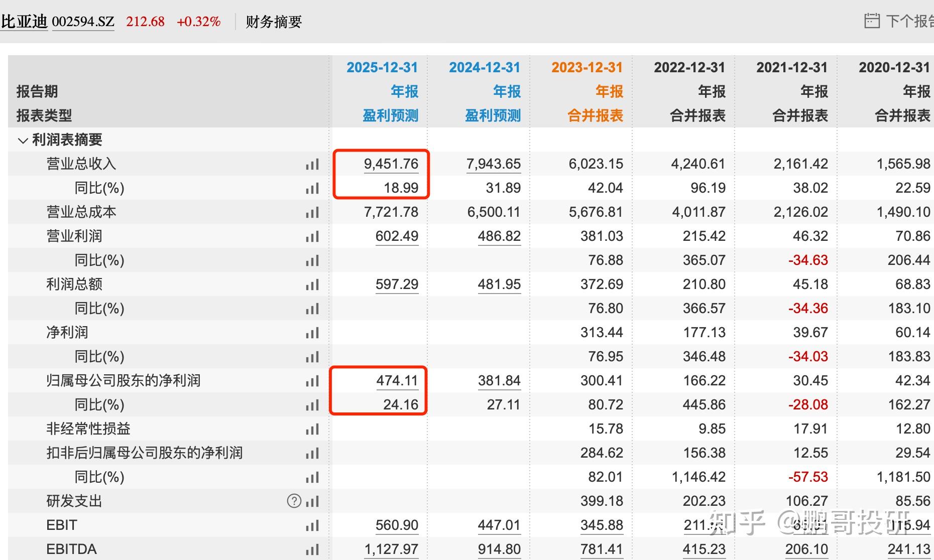The height and width of the screenshot is (560, 934).
Task: Select the 营业总收入 row label
Action: pos(81,164)
